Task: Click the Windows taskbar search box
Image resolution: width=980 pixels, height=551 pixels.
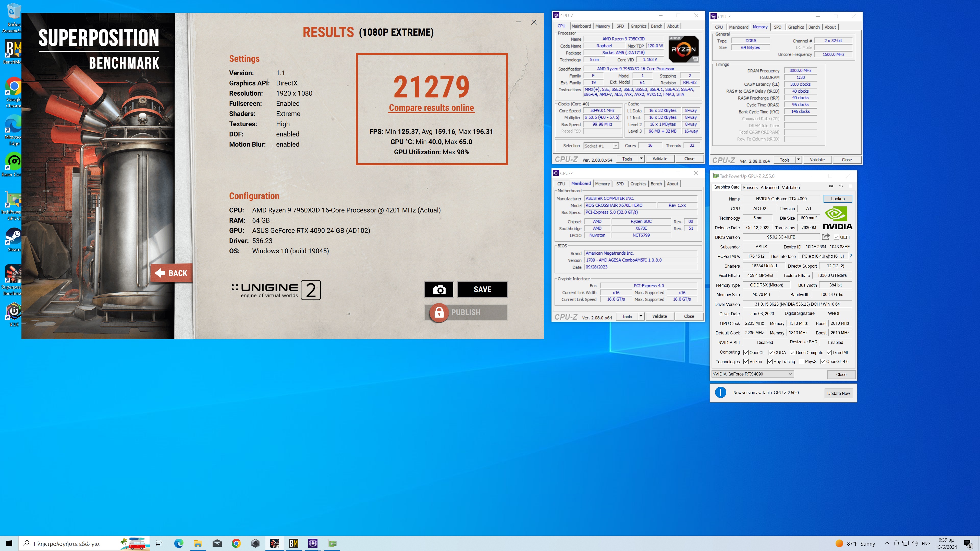Action: 84,543
